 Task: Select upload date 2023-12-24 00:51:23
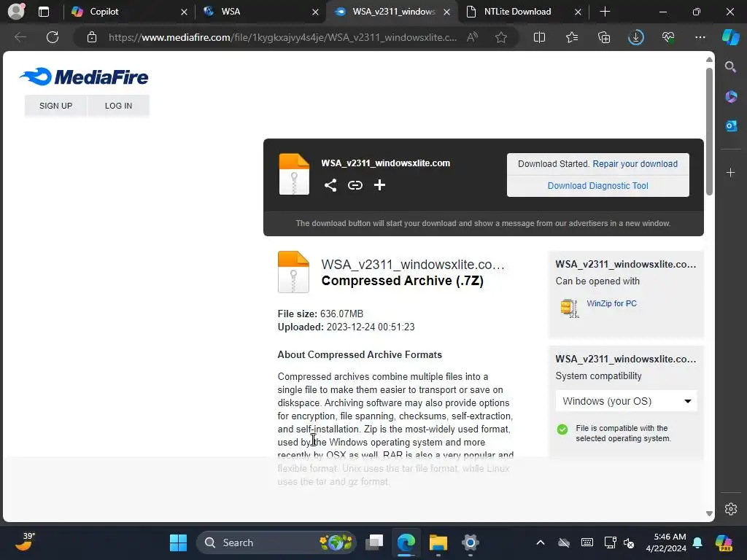click(370, 327)
